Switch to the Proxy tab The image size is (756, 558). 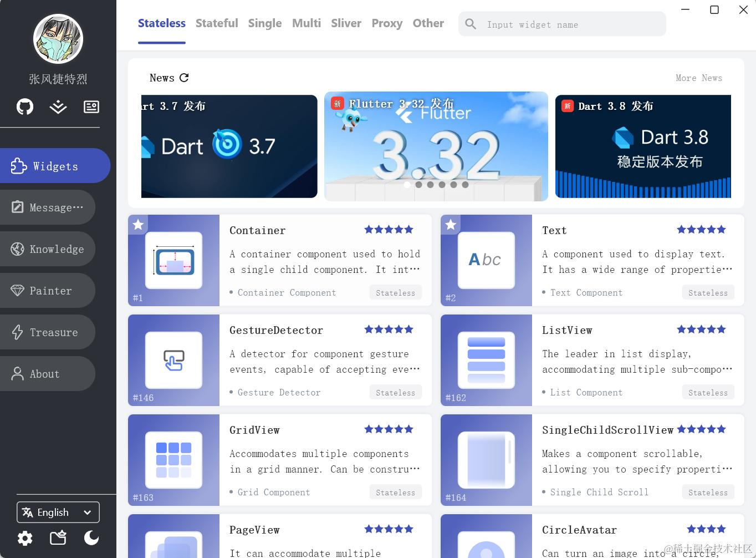[x=387, y=23]
